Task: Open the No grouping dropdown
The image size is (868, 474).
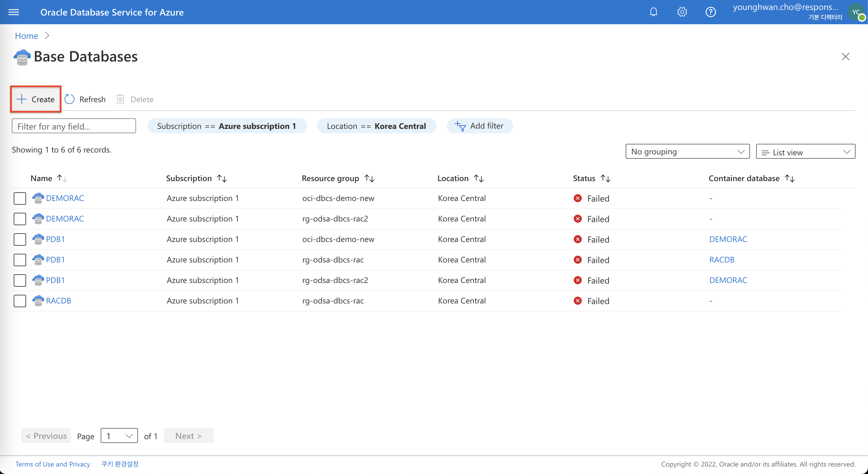Action: 688,152
